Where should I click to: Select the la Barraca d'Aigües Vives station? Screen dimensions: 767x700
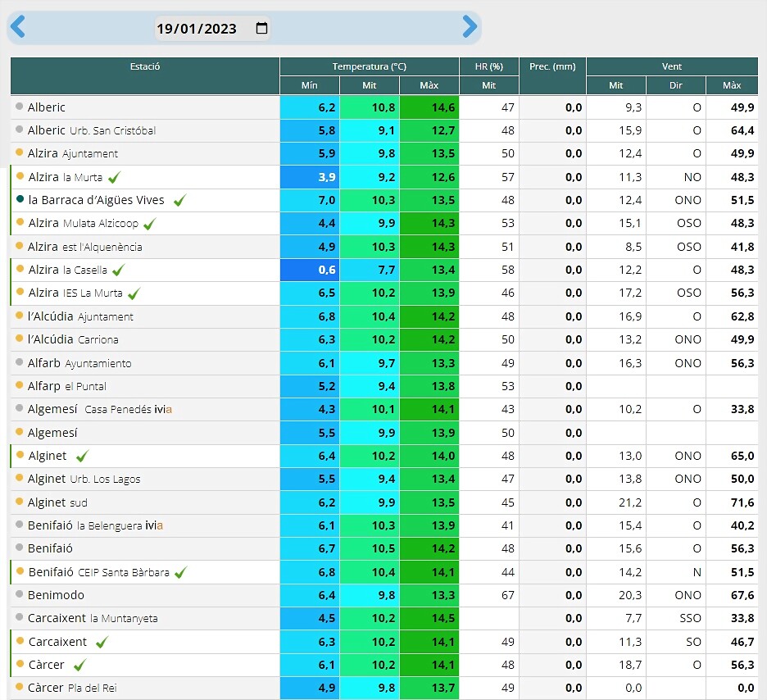pyautogui.click(x=97, y=200)
